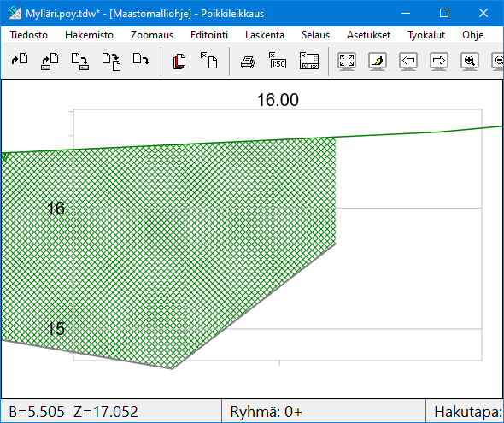This screenshot has width=504, height=423.
Task: Open the Editointi menu
Action: 209,35
